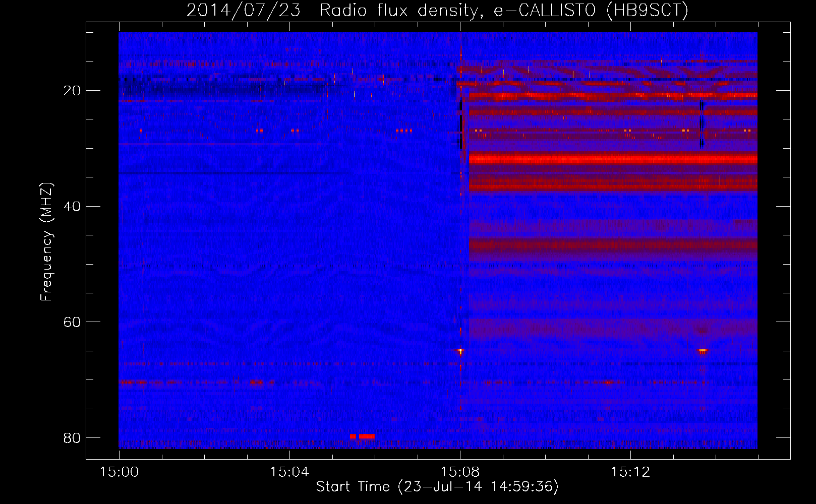816x504 pixels.
Task: Click the 20 frequency tick label
Action: tap(72, 91)
